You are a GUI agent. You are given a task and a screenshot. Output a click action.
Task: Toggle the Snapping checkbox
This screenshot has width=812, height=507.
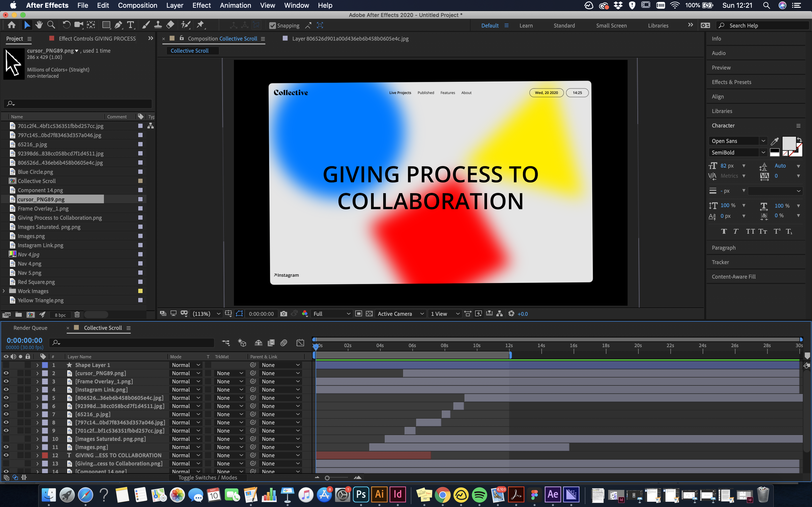(x=272, y=26)
